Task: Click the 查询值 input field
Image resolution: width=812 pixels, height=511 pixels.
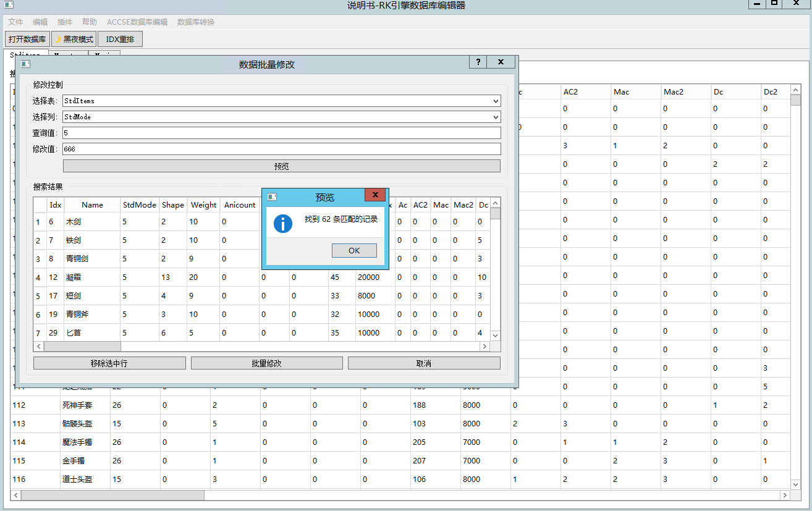Action: pyautogui.click(x=281, y=133)
